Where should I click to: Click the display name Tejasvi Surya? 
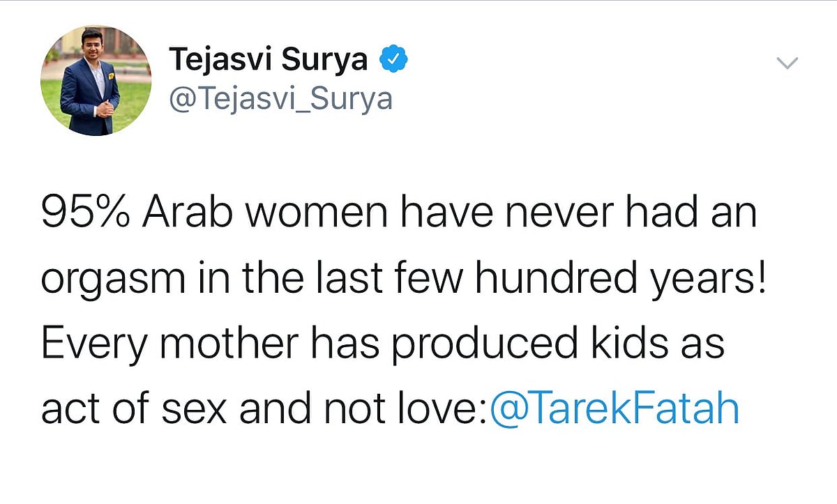269,61
